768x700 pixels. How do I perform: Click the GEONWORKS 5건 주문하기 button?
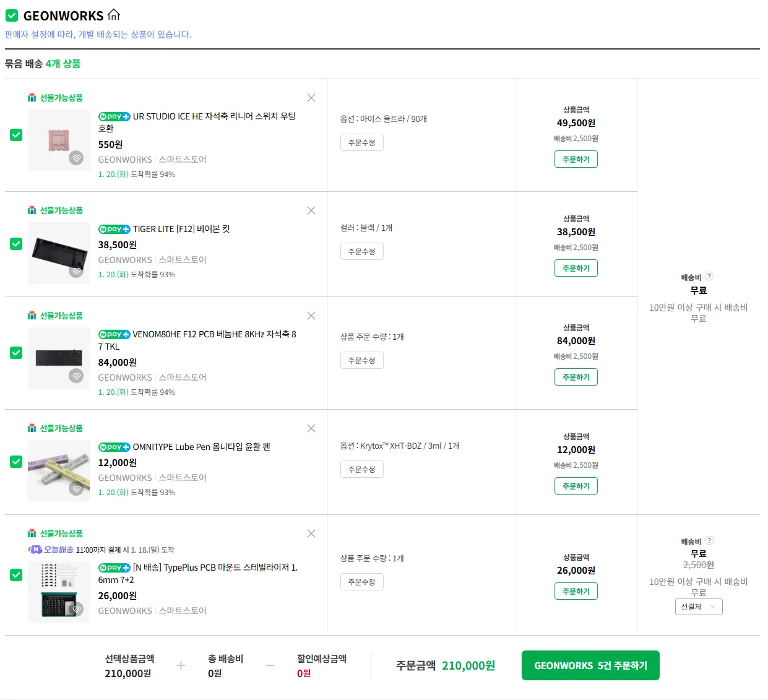590,665
